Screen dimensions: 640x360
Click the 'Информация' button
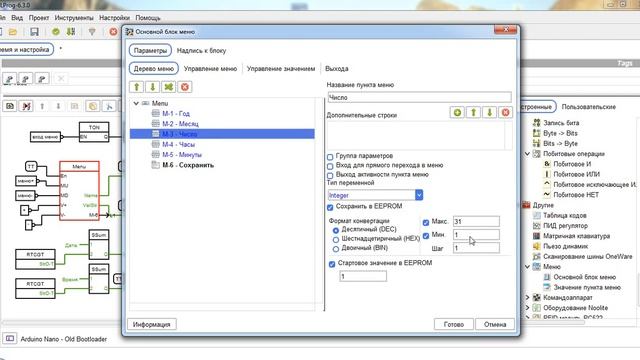151,324
